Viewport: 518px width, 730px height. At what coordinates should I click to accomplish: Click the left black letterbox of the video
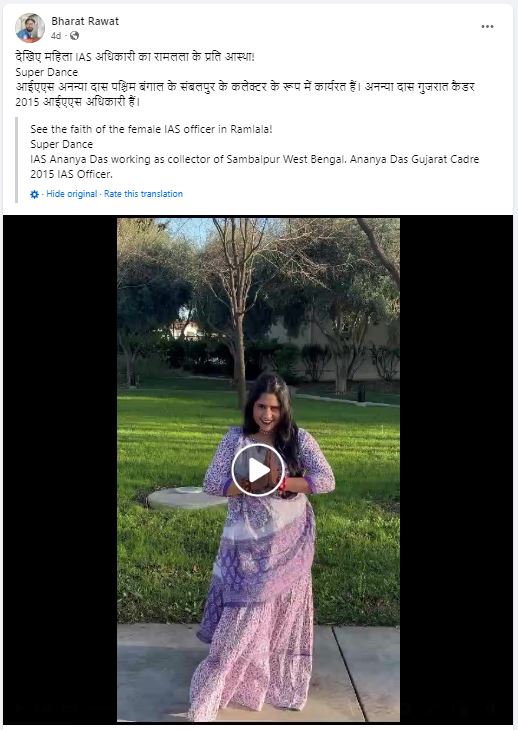click(x=60, y=469)
